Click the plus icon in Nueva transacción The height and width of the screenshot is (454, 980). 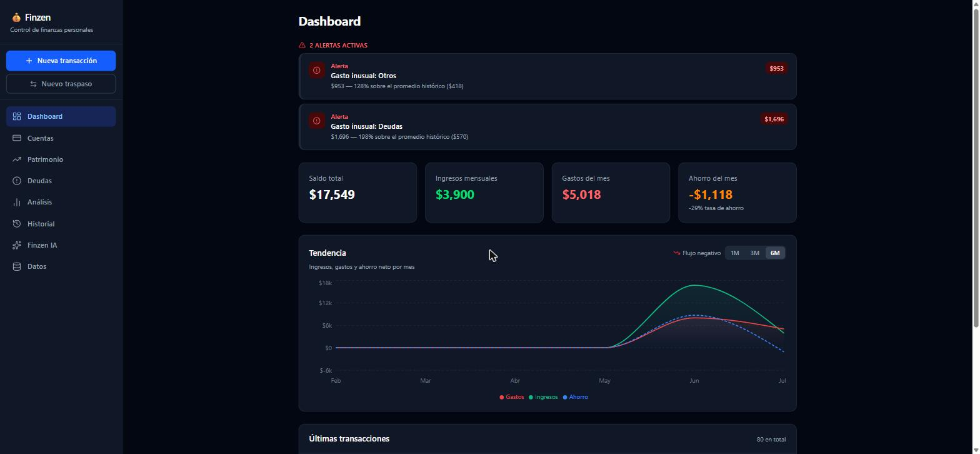click(29, 61)
